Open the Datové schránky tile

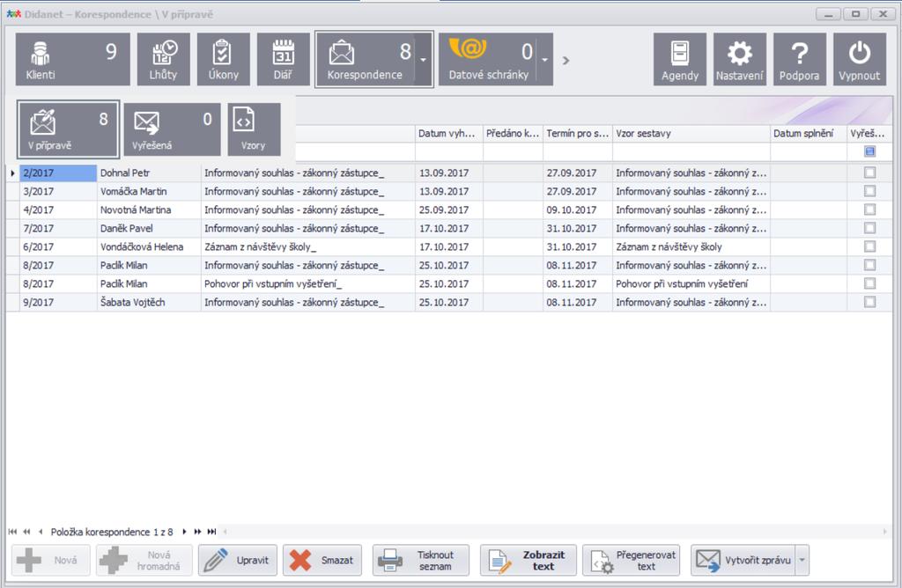tap(488, 59)
